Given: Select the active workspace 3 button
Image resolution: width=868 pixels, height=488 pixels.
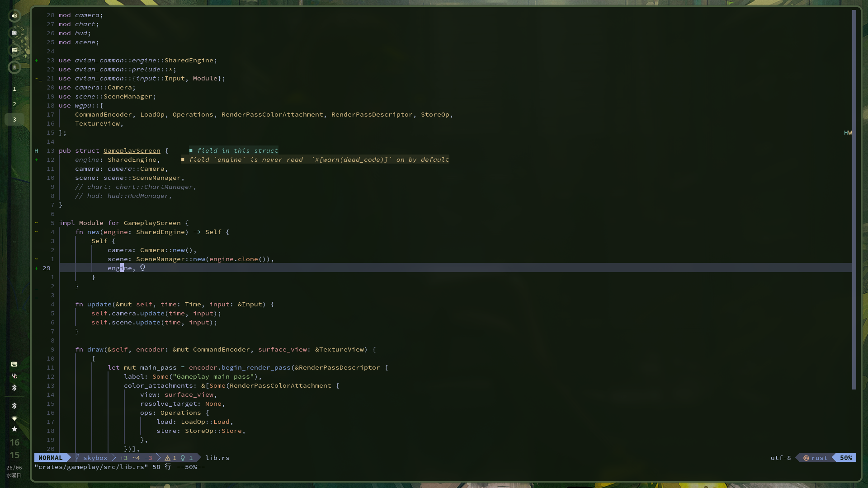Looking at the screenshot, I should tap(14, 120).
